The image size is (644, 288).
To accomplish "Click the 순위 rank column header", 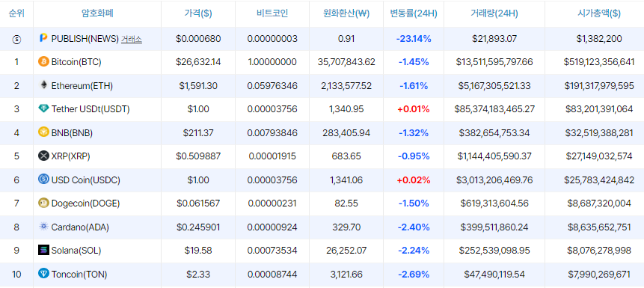I will [16, 13].
